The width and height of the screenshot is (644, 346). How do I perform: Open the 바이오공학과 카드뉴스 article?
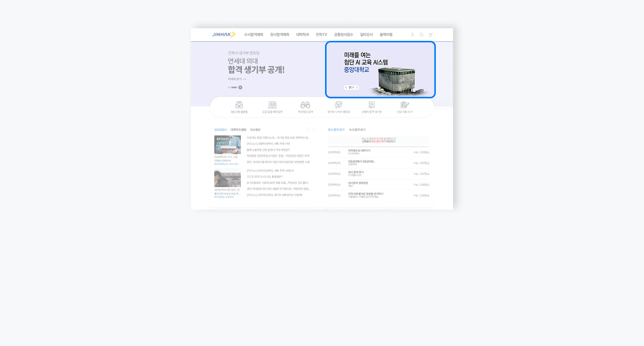pyautogui.click(x=271, y=171)
